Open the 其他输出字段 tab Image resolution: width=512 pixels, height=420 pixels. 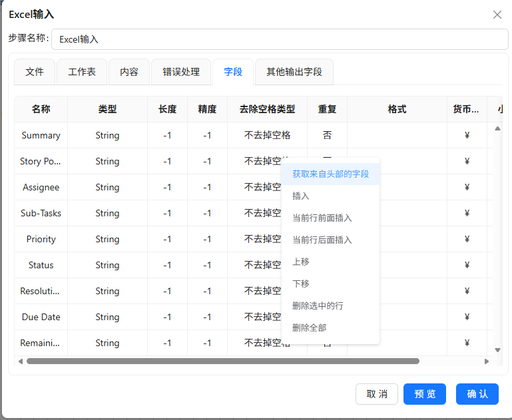pos(294,72)
